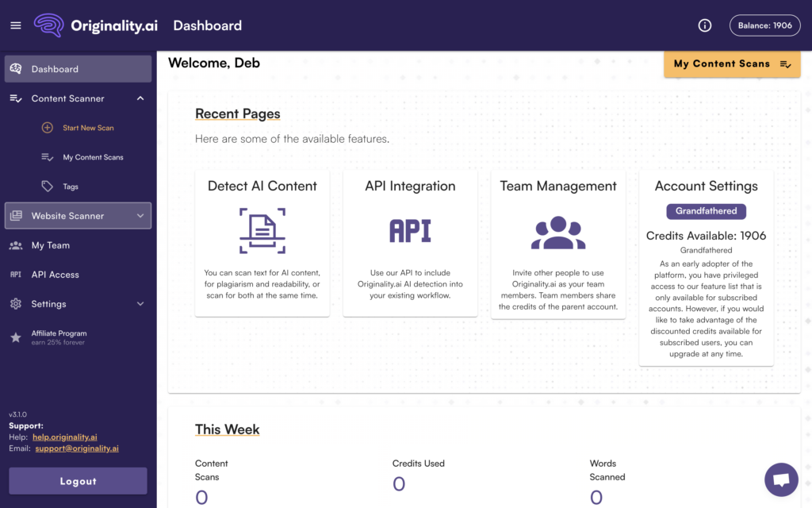The height and width of the screenshot is (508, 812).
Task: Open the chat support bubble
Action: (780, 479)
